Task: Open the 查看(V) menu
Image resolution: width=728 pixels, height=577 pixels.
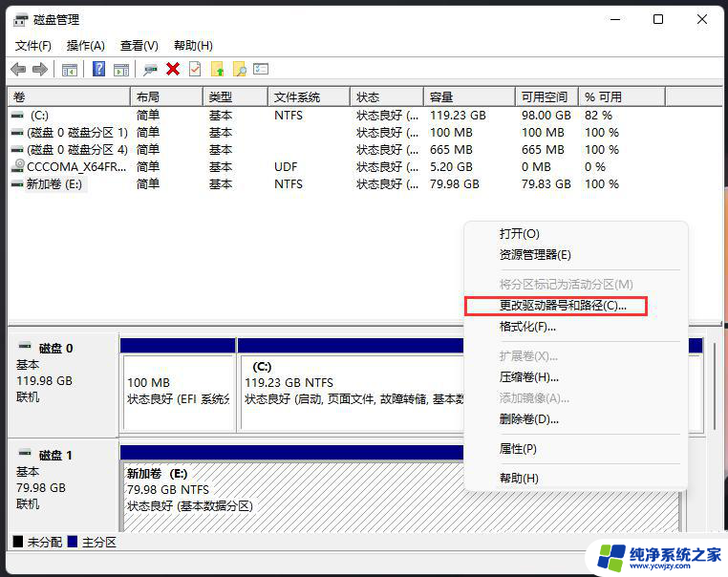Action: click(139, 46)
